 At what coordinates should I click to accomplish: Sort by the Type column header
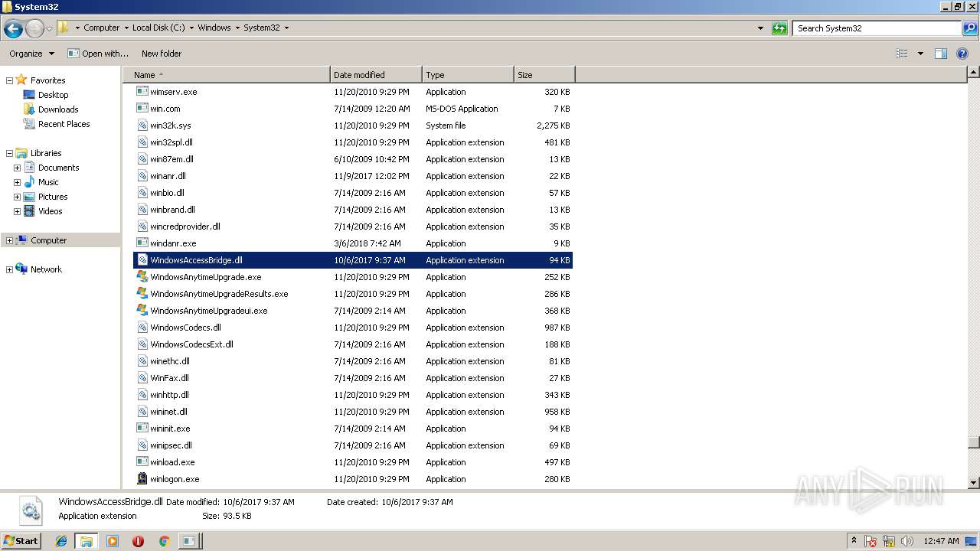click(468, 75)
